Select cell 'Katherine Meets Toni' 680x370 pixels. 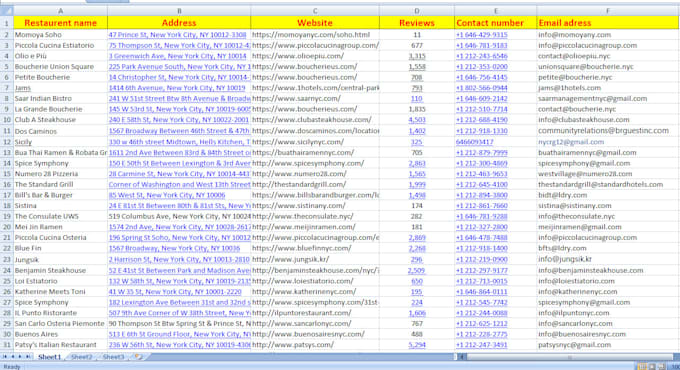[60, 291]
